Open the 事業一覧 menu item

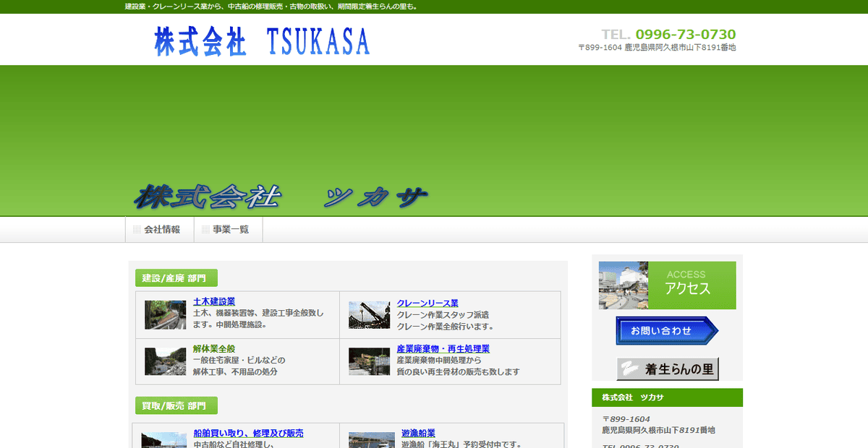(230, 229)
